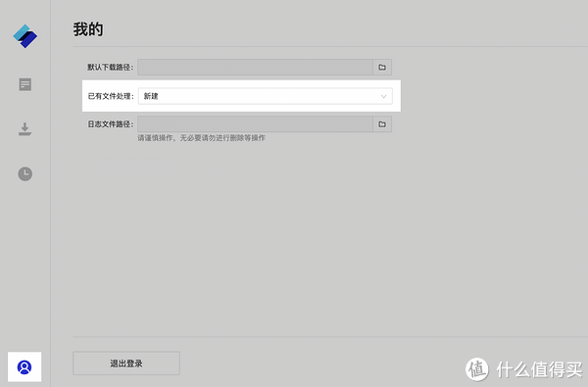Browse folder for 日志文件路径

click(x=382, y=124)
